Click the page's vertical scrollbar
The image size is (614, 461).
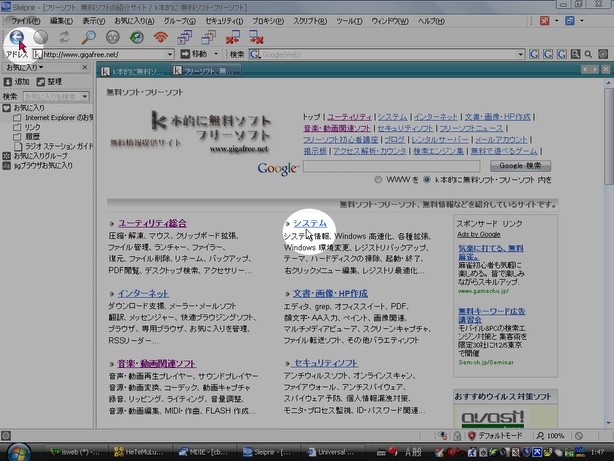tap(608, 253)
